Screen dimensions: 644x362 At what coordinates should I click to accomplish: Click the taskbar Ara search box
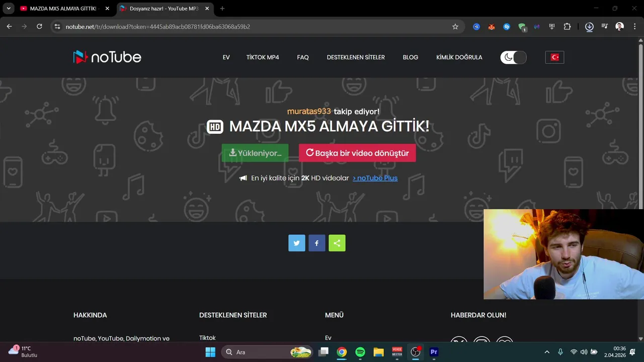pyautogui.click(x=268, y=352)
